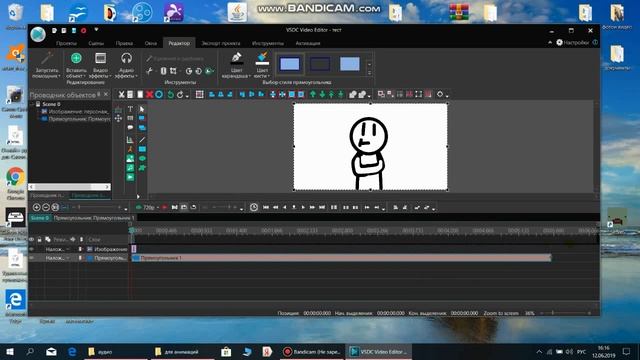This screenshot has width=640, height=360.
Task: Close the Object explorer panel
Action: [106, 94]
